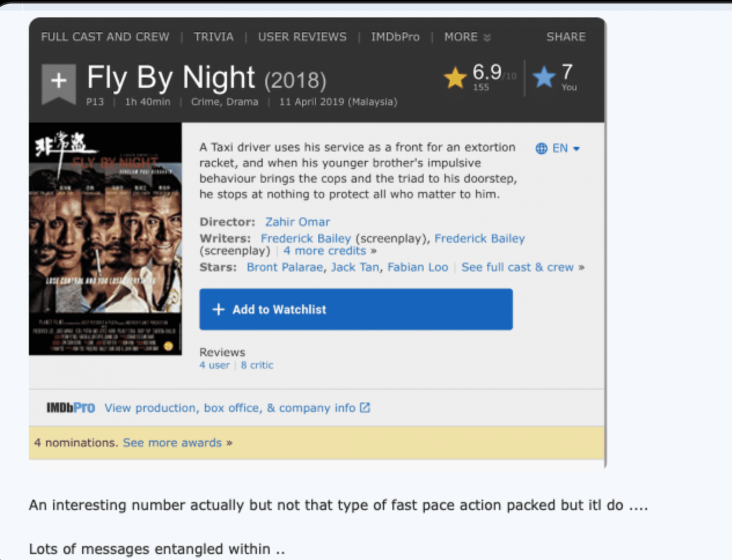This screenshot has height=560, width=732.
Task: Click the watchlist ribbon plus icon
Action: (58, 80)
